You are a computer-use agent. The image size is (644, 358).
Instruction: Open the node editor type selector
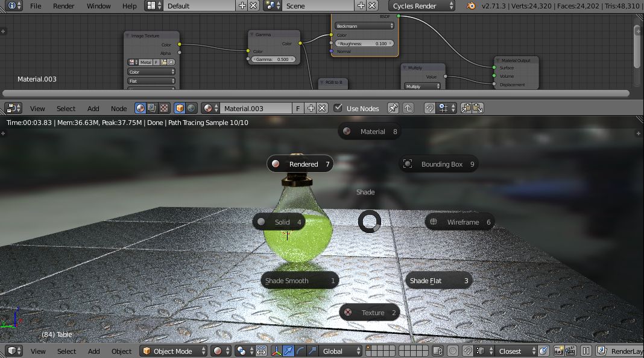click(13, 108)
